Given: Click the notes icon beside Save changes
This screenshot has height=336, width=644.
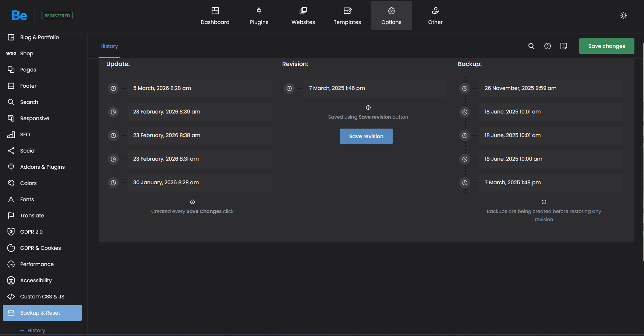Looking at the screenshot, I should tap(563, 46).
